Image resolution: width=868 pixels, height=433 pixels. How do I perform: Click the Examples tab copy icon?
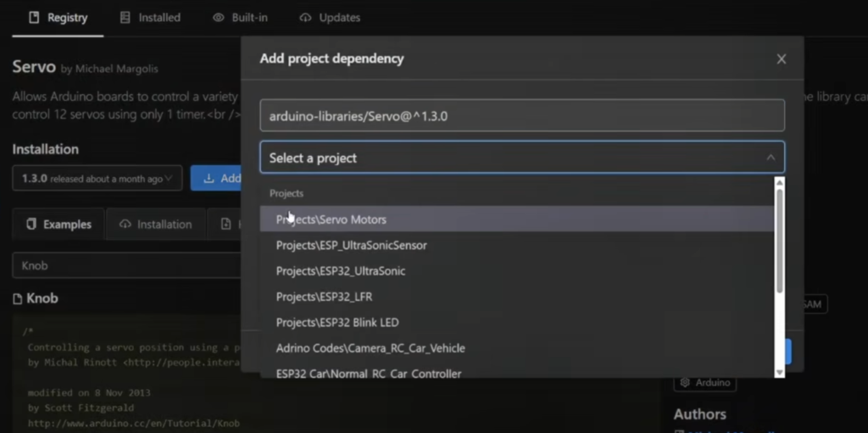[x=31, y=224]
